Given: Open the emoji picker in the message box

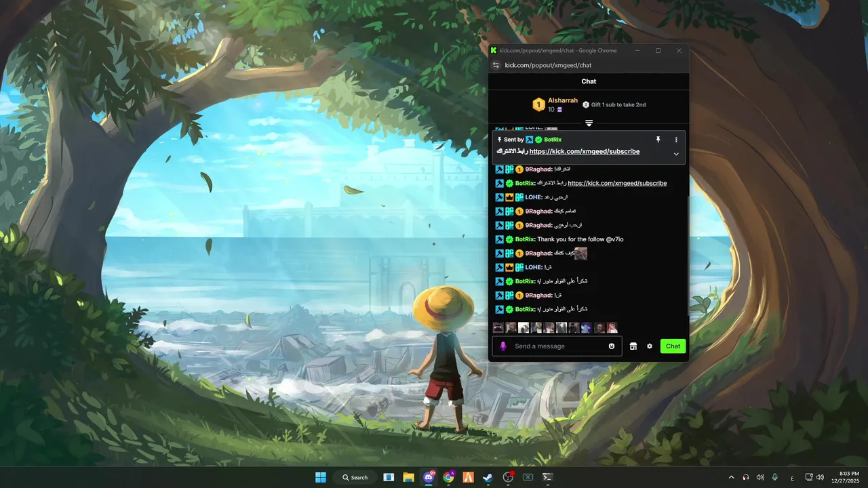Looking at the screenshot, I should point(612,346).
